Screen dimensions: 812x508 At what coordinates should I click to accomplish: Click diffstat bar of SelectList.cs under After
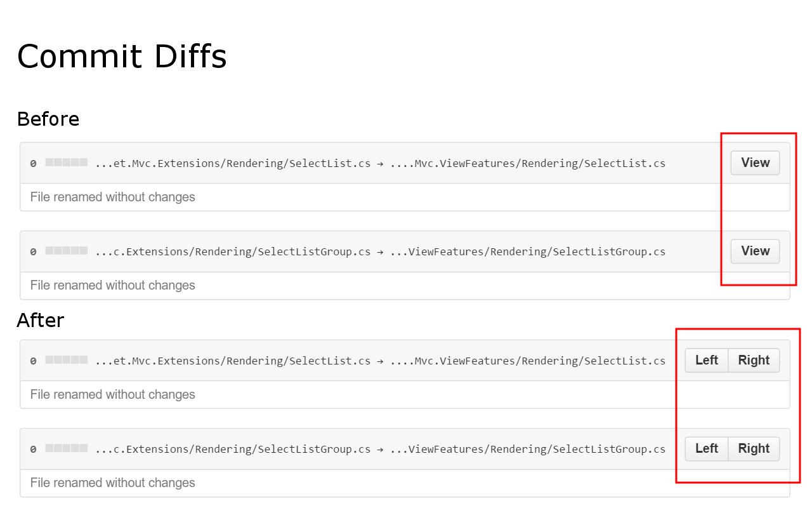tap(67, 360)
